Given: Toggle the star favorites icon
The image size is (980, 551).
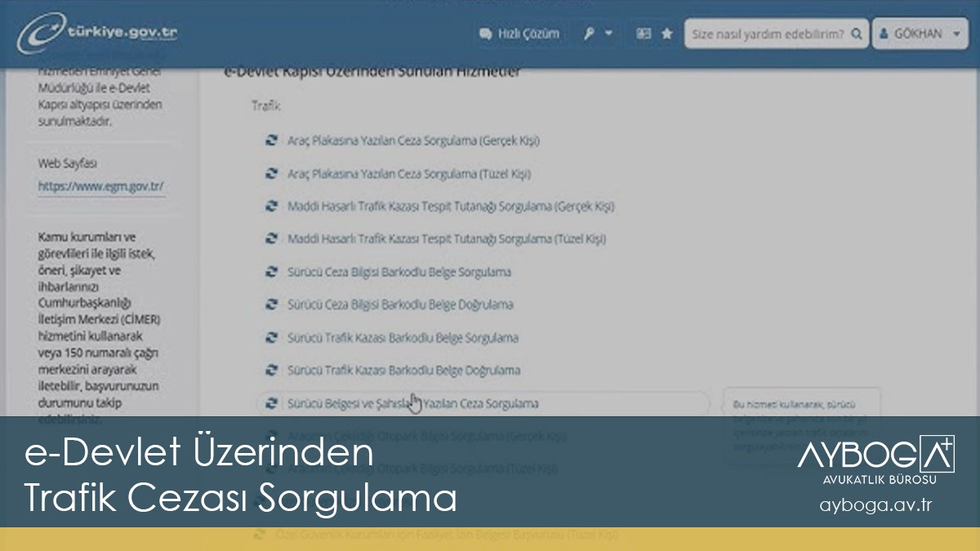Looking at the screenshot, I should click(x=666, y=33).
